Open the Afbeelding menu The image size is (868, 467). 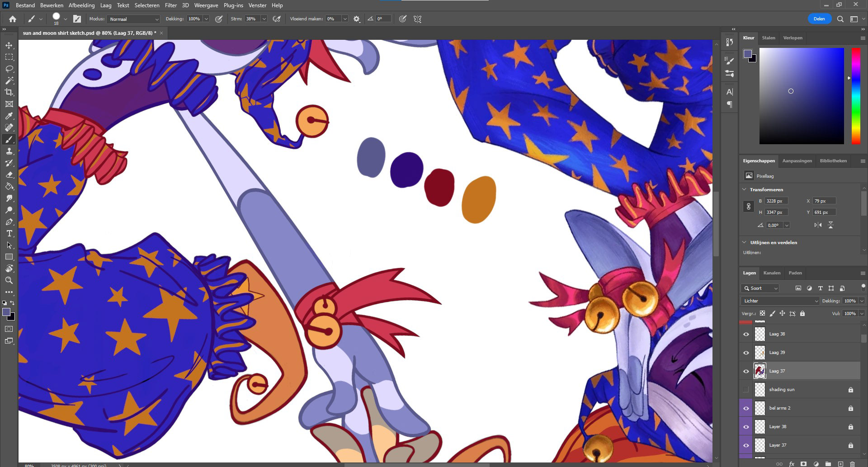(81, 5)
